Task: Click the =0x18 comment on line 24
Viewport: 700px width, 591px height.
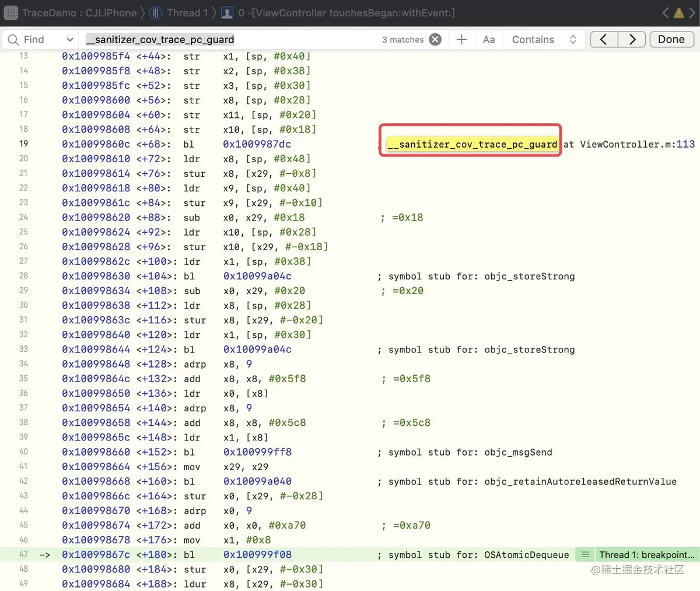Action: click(402, 217)
